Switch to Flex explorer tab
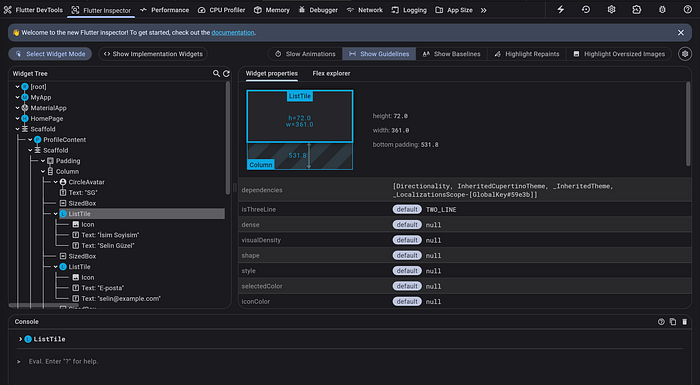The width and height of the screenshot is (700, 385). tap(331, 73)
